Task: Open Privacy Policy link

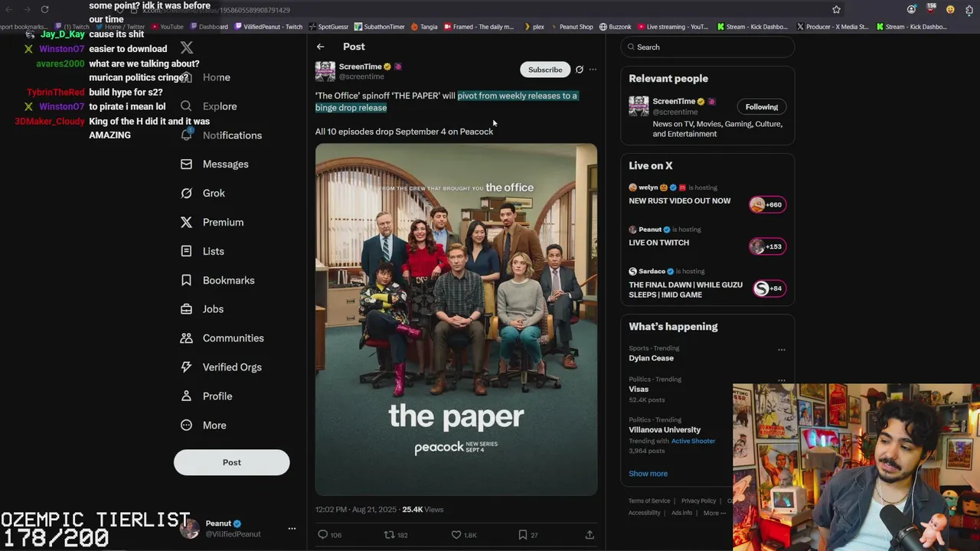Action: click(698, 500)
